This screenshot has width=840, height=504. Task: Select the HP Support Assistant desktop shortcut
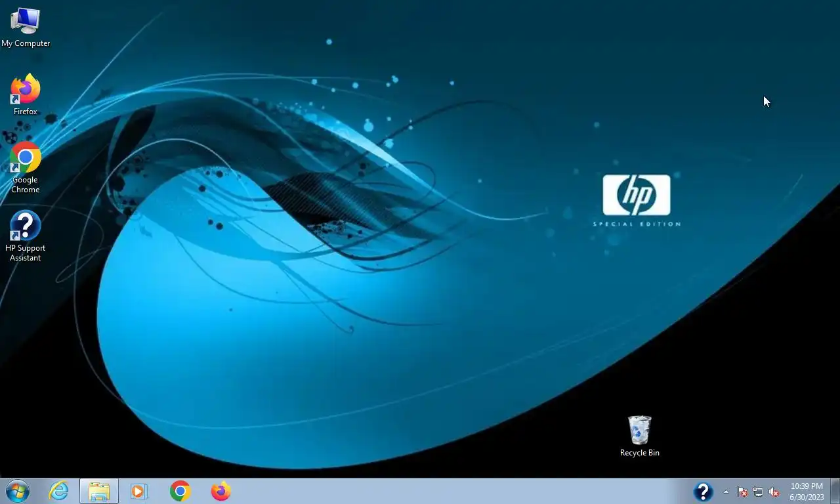point(26,236)
